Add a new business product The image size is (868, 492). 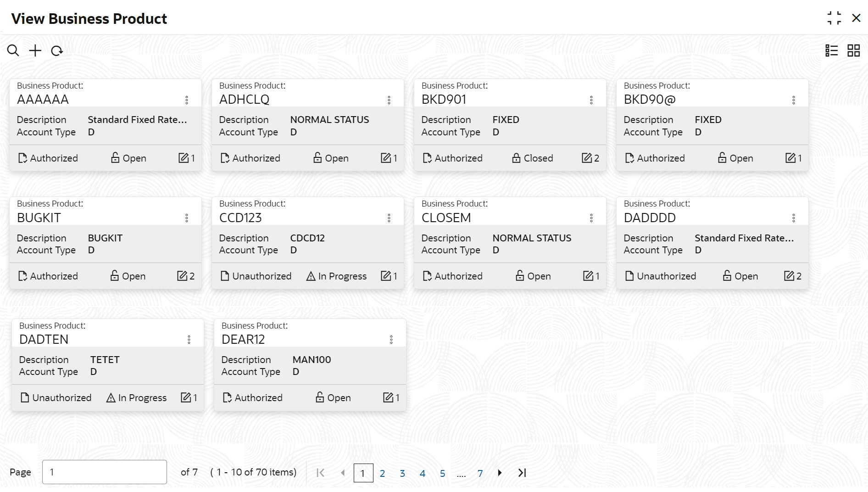(35, 50)
